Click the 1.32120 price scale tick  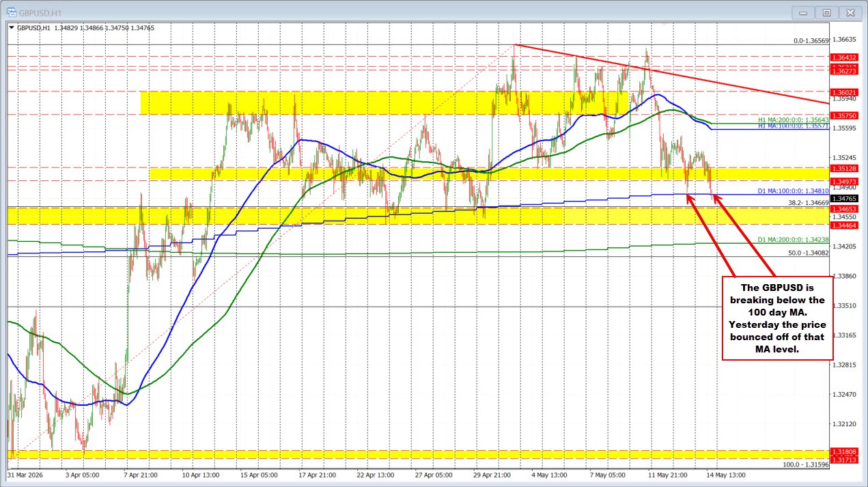pos(844,423)
